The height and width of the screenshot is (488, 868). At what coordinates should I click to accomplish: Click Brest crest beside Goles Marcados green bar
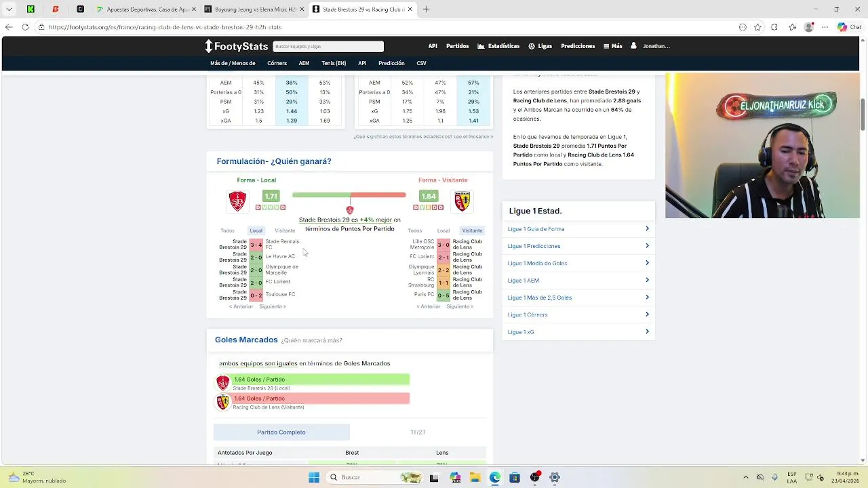(223, 383)
